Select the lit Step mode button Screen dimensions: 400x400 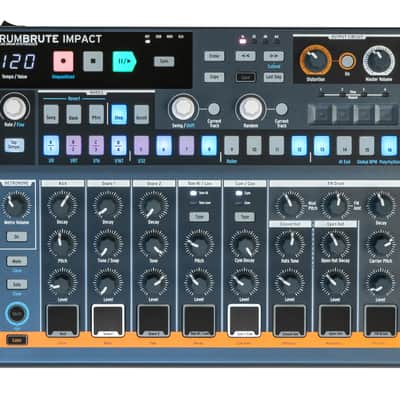tap(119, 114)
